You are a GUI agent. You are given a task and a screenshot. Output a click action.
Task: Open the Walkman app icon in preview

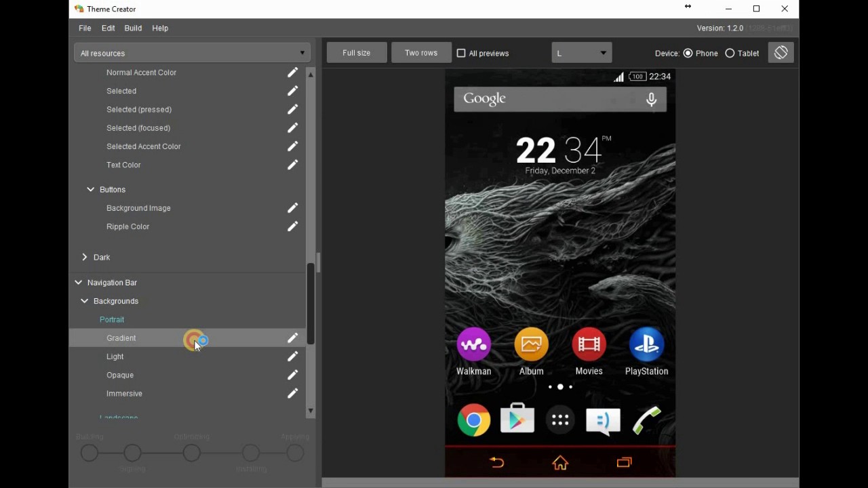(x=473, y=344)
